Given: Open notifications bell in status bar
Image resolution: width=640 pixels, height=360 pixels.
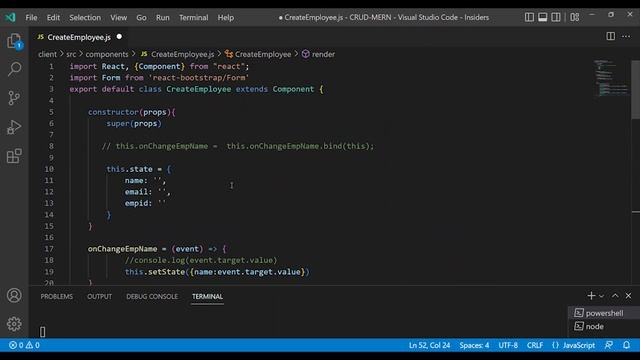Looking at the screenshot, I should pyautogui.click(x=627, y=345).
